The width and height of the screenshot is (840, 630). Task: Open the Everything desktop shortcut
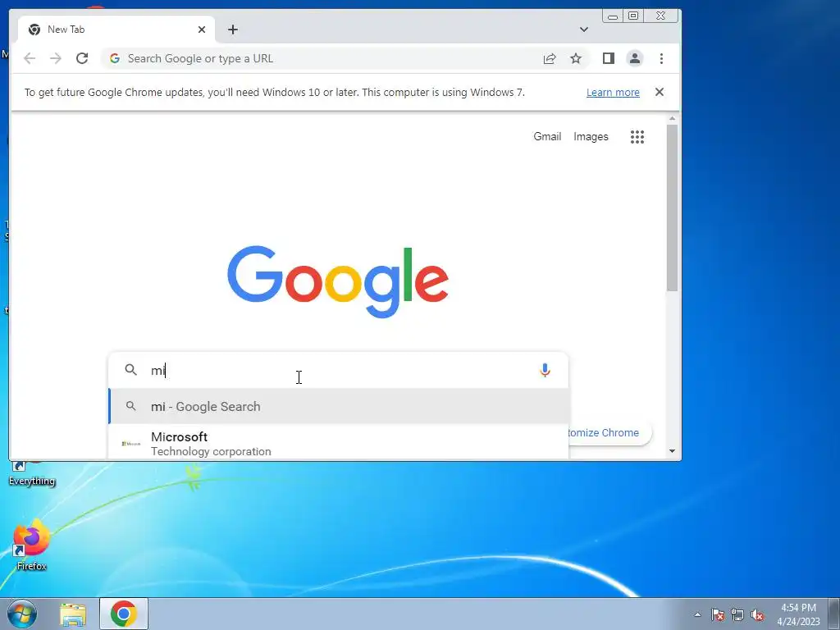pyautogui.click(x=32, y=473)
